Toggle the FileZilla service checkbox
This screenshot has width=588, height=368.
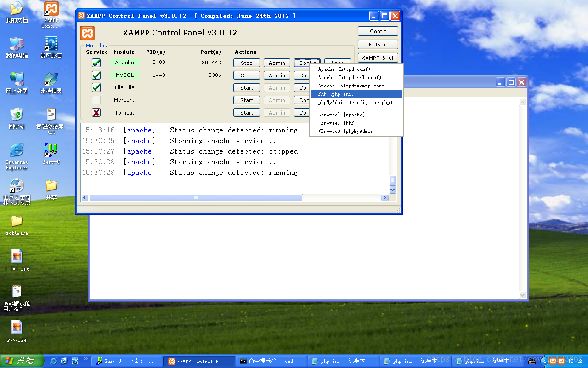click(96, 87)
